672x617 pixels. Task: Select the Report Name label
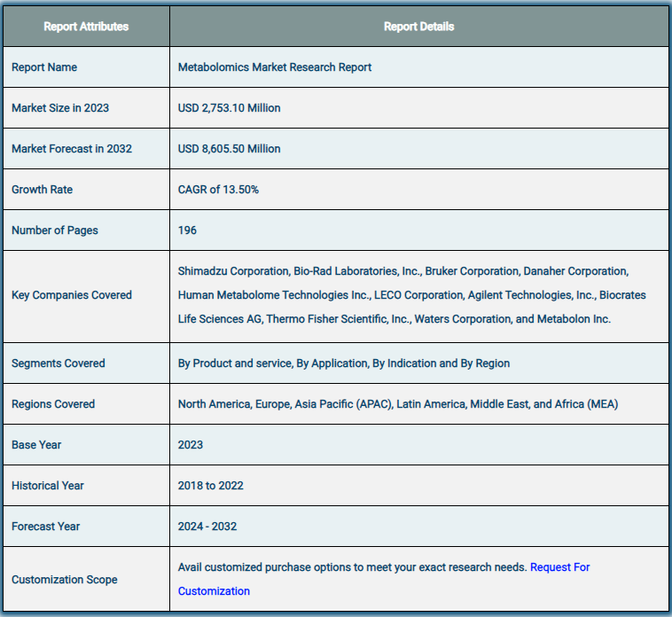[x=44, y=67]
